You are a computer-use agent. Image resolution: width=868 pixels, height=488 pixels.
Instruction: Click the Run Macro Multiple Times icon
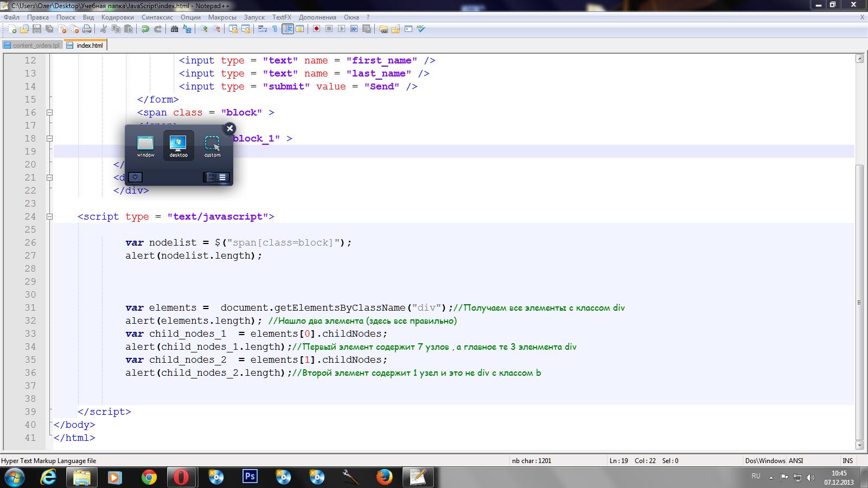coord(354,29)
